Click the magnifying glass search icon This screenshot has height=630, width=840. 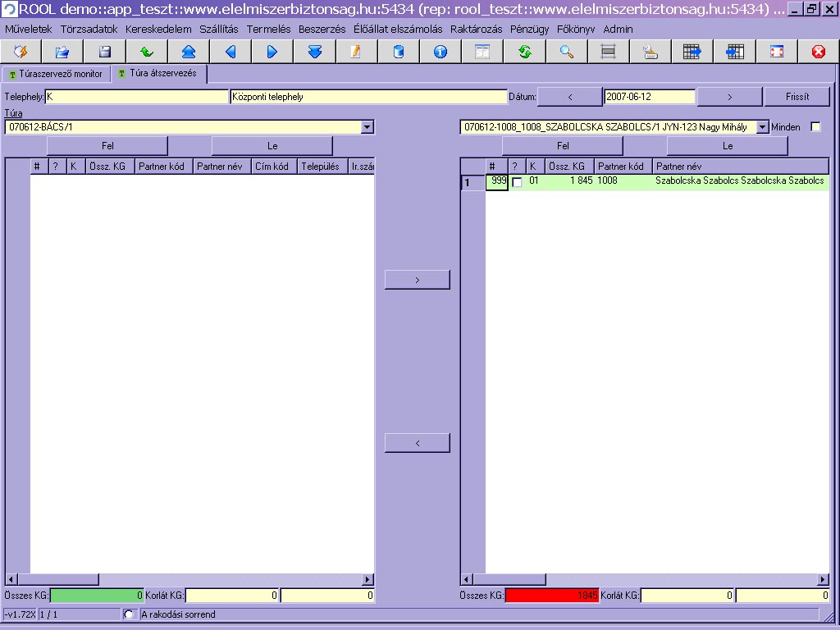[567, 52]
